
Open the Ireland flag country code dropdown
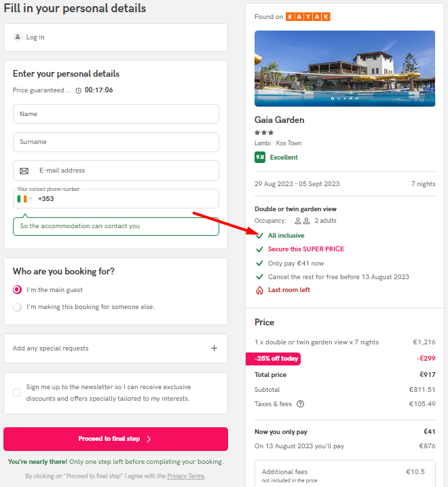tap(24, 199)
